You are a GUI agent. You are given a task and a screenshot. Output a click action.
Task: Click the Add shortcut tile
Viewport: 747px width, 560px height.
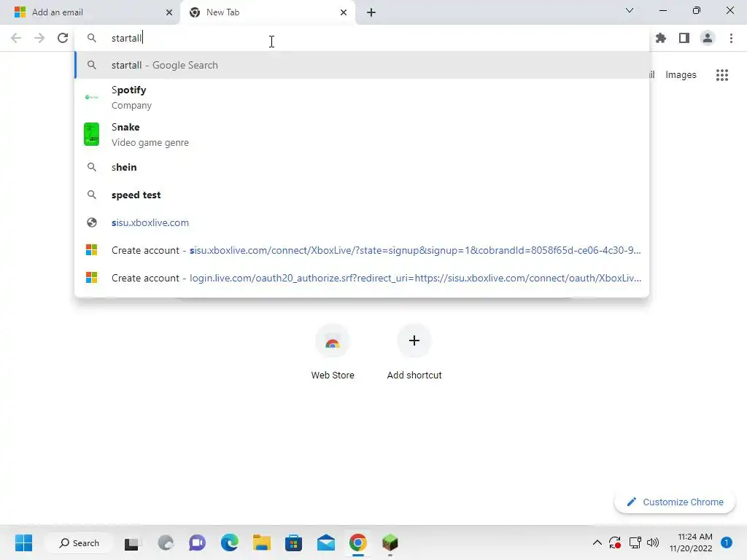click(414, 352)
